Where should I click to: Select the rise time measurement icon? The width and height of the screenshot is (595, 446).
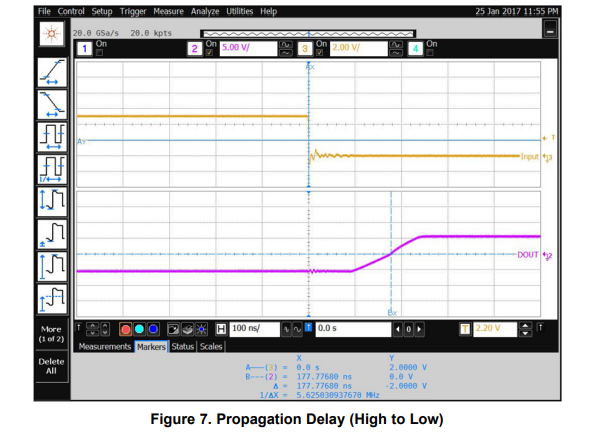[52, 72]
